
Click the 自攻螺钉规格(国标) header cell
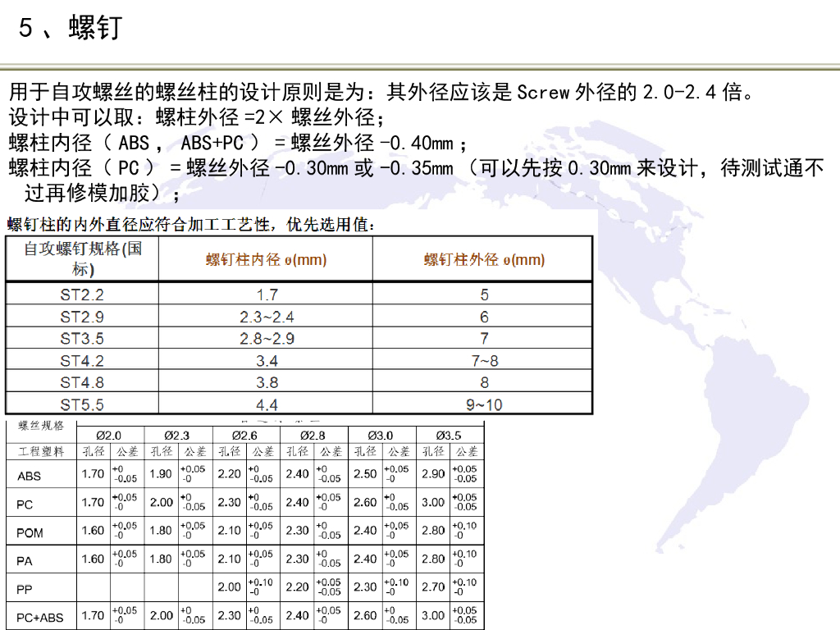pyautogui.click(x=82, y=258)
